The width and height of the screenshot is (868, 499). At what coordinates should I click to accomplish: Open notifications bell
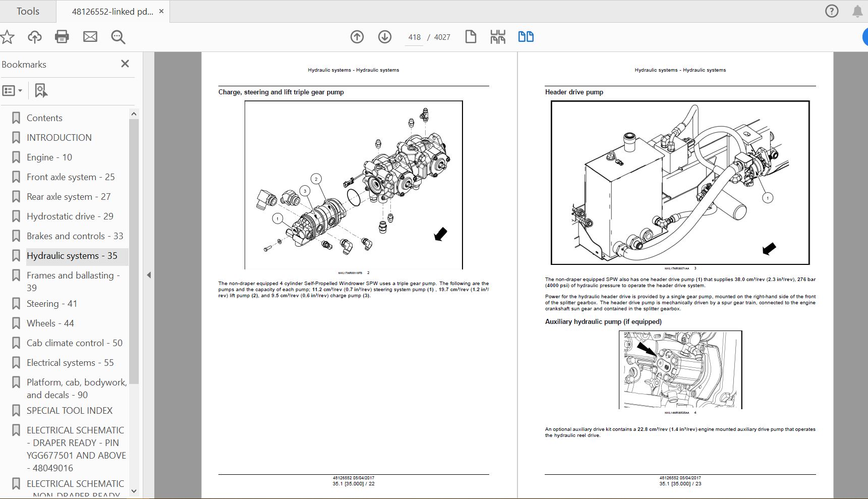point(857,11)
